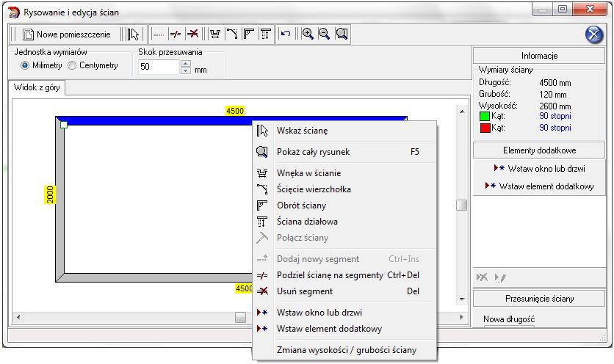Select the wall pointer tool in toolbar
The height and width of the screenshot is (364, 614).
click(x=133, y=34)
